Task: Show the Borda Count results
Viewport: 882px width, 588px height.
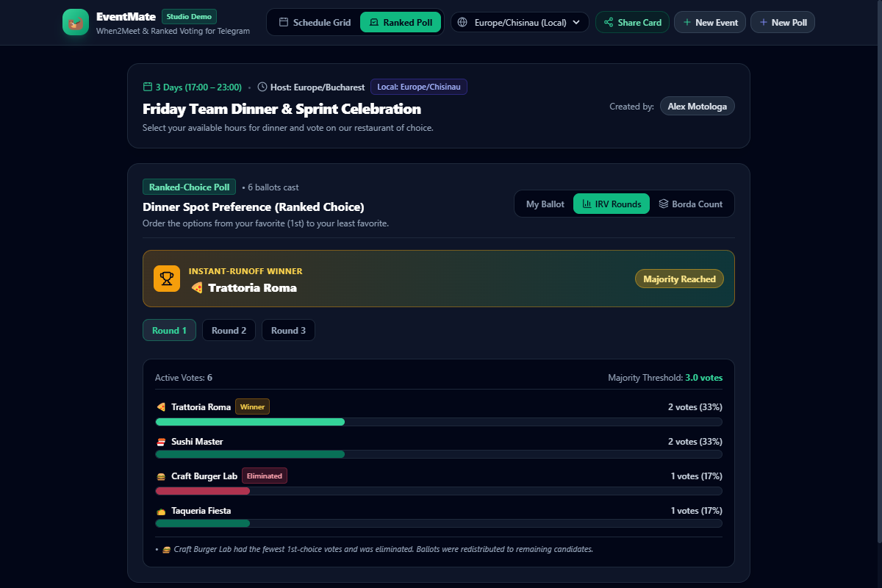Action: coord(690,204)
